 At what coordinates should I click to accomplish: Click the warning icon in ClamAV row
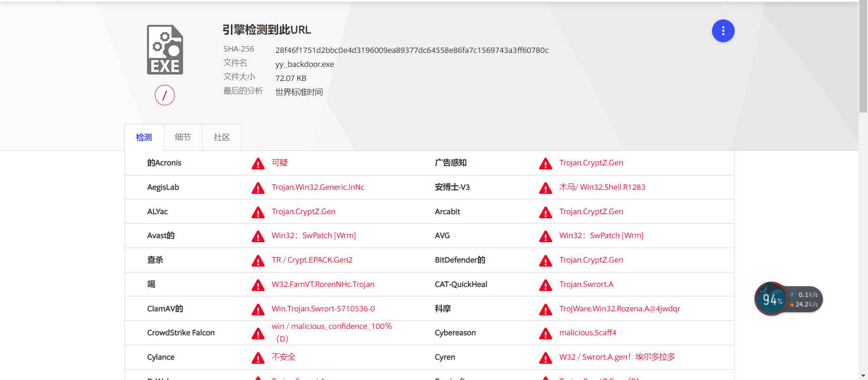pos(258,310)
